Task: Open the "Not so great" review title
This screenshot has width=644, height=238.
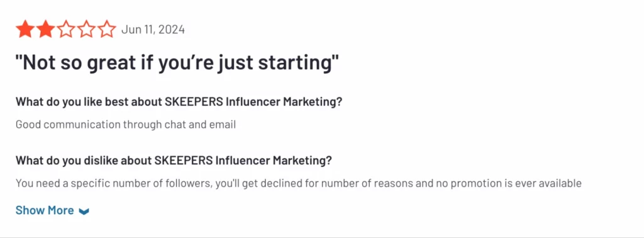Action: (x=177, y=64)
